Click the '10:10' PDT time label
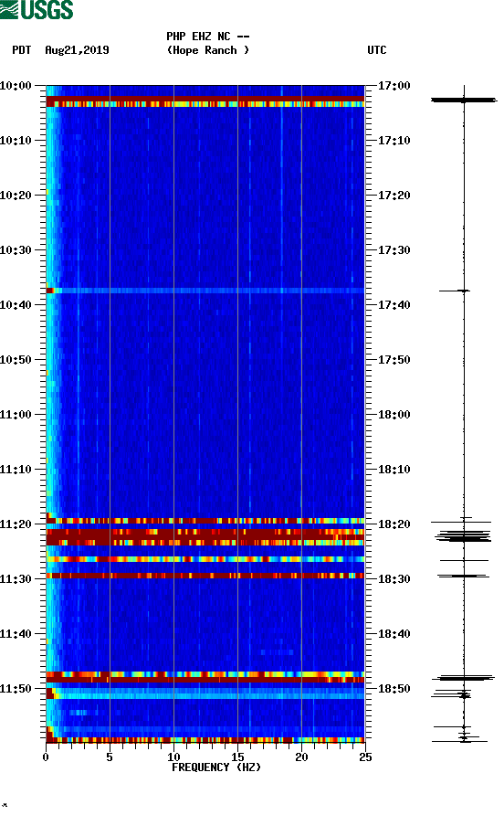 [x=16, y=141]
